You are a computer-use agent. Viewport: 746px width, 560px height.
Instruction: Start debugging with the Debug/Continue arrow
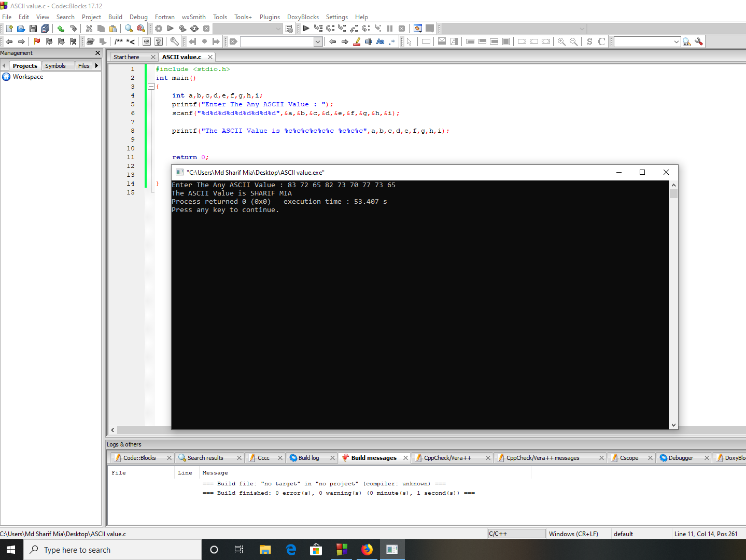[x=306, y=29]
